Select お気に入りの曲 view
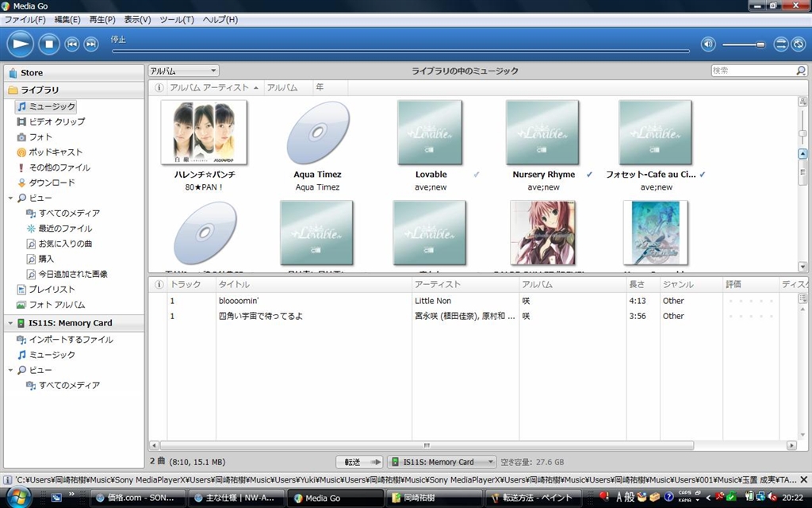Image resolution: width=812 pixels, height=508 pixels. 59,244
